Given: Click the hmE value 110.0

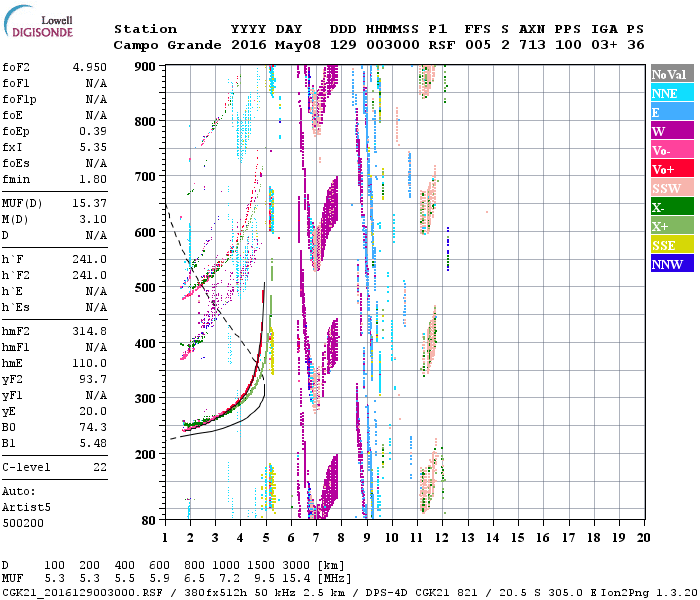Looking at the screenshot, I should point(90,363).
